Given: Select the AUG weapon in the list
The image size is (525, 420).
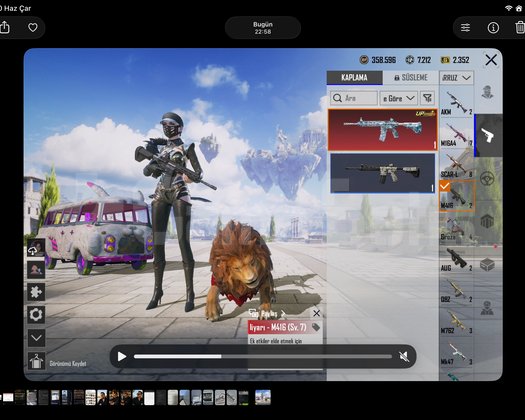Looking at the screenshot, I should tap(456, 259).
